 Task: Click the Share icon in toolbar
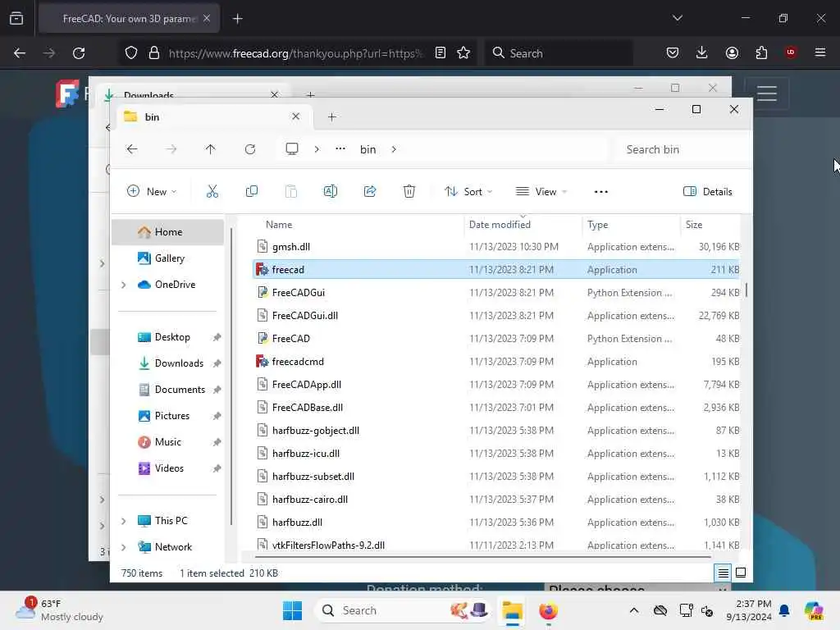tap(370, 191)
